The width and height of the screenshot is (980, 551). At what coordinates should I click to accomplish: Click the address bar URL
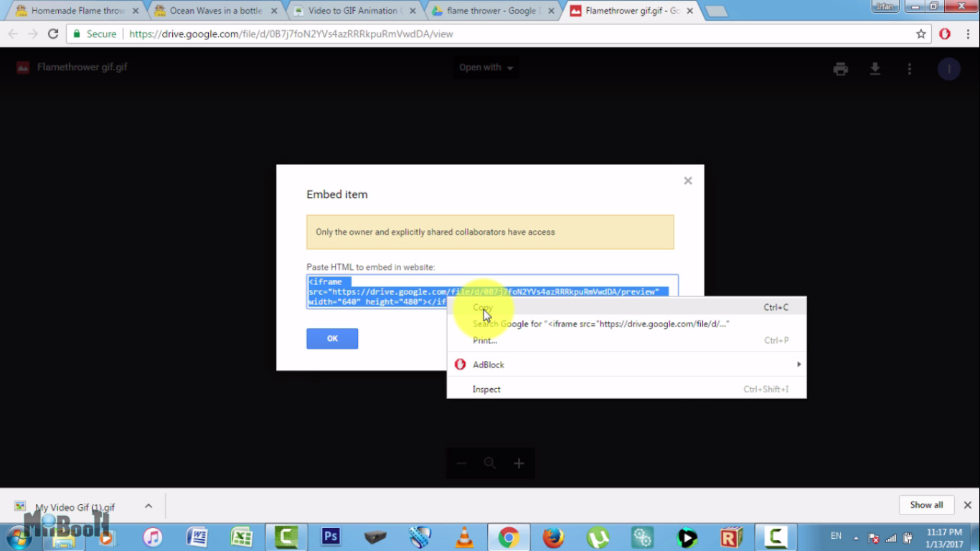(291, 34)
